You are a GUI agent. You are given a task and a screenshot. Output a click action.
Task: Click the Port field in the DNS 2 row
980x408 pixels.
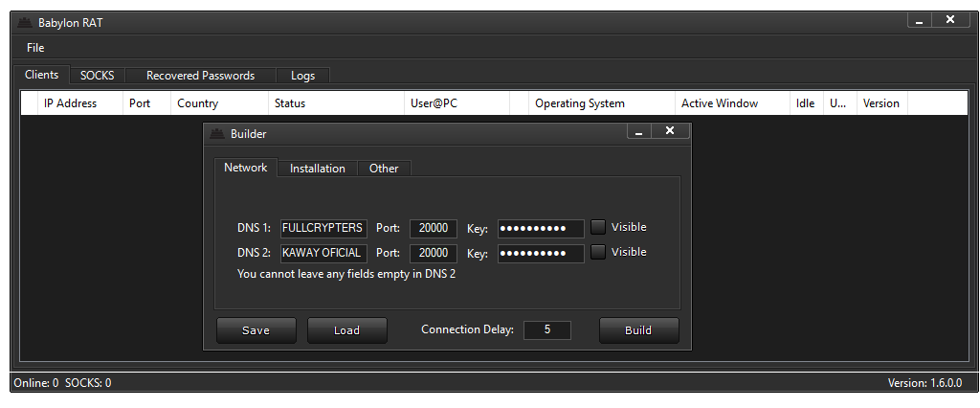pyautogui.click(x=434, y=253)
